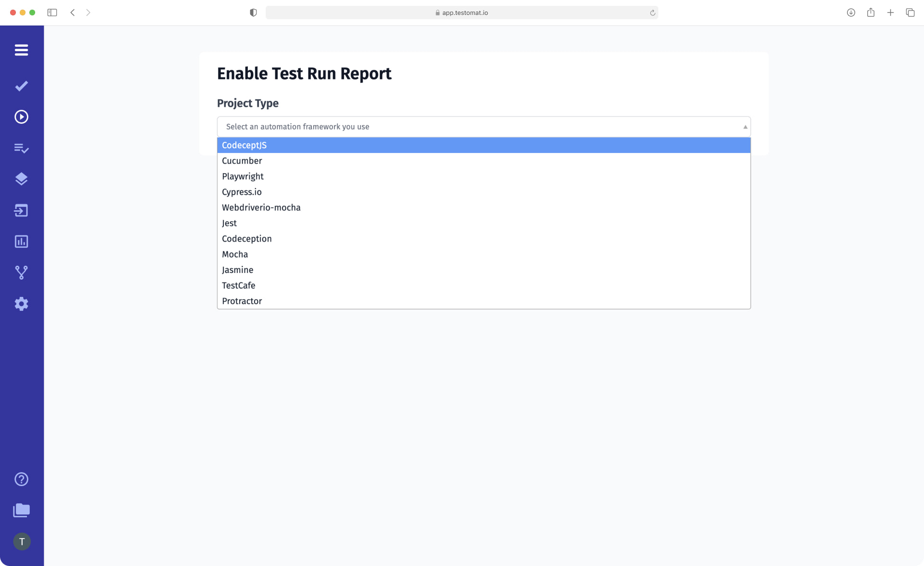Image resolution: width=924 pixels, height=566 pixels.
Task: Open the Suites layers icon
Action: click(21, 179)
